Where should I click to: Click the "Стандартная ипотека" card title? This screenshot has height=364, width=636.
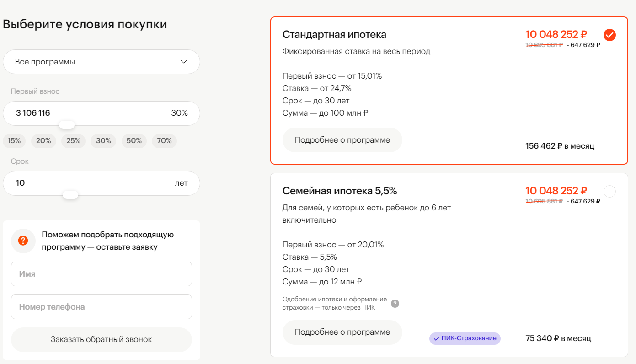334,35
